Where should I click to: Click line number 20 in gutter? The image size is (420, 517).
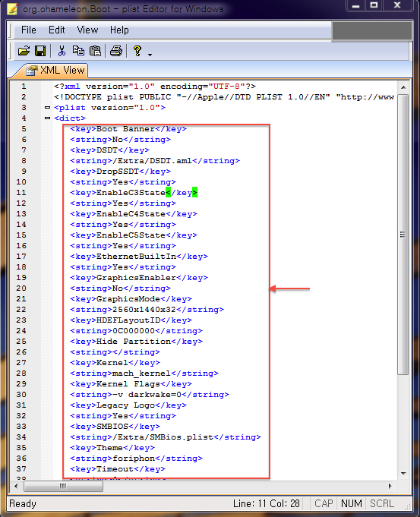click(x=21, y=288)
